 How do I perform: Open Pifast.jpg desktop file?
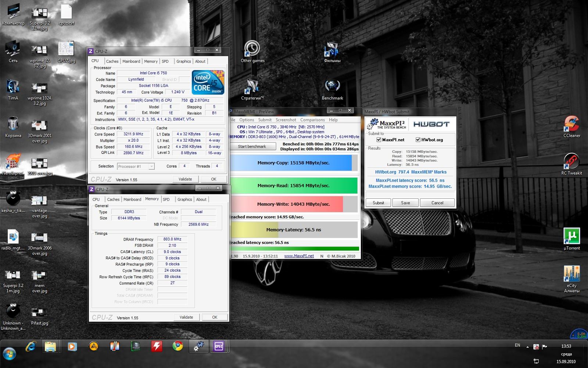pyautogui.click(x=39, y=316)
